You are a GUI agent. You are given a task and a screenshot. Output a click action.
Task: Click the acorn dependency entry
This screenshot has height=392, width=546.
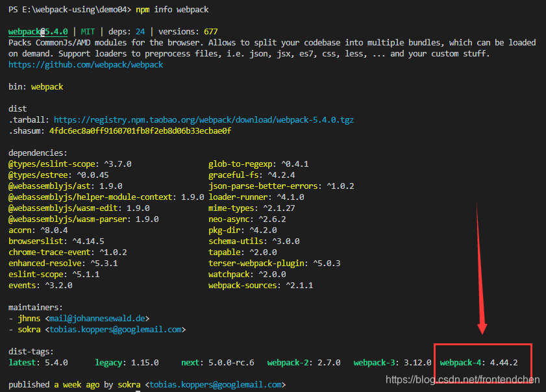coord(38,230)
